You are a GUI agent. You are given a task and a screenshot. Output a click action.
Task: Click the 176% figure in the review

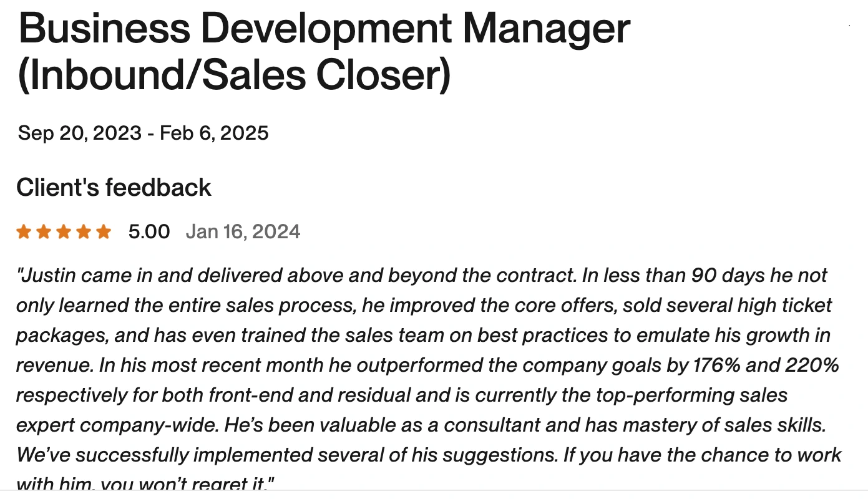pos(716,365)
